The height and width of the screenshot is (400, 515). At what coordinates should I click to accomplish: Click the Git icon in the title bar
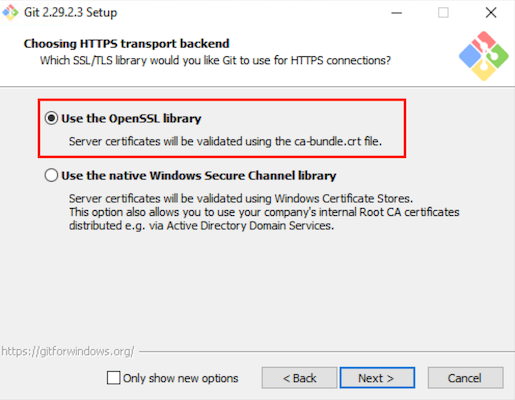(10, 12)
